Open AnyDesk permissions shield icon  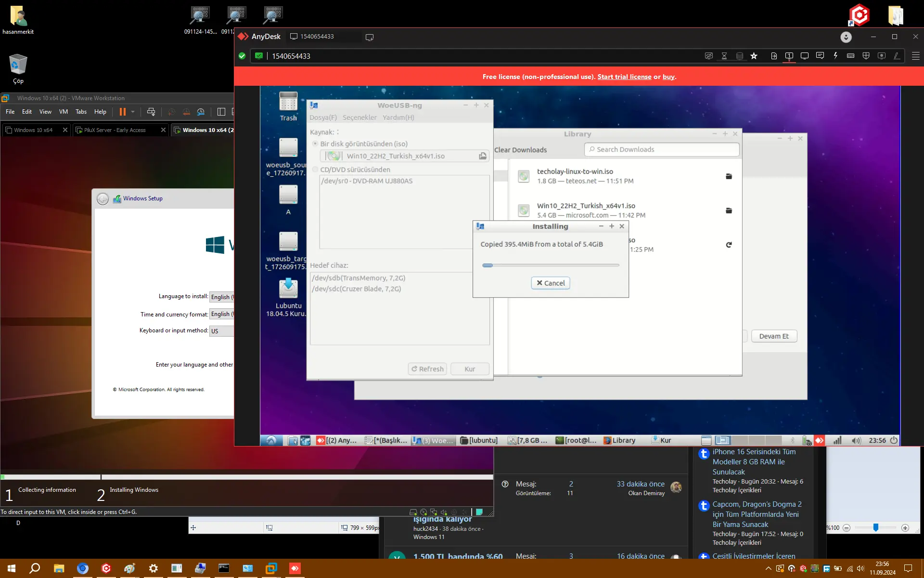click(x=866, y=56)
